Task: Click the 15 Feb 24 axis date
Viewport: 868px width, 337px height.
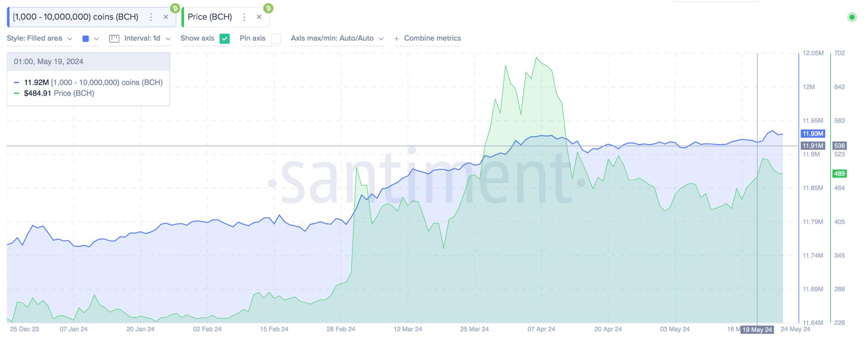Action: coord(274,329)
